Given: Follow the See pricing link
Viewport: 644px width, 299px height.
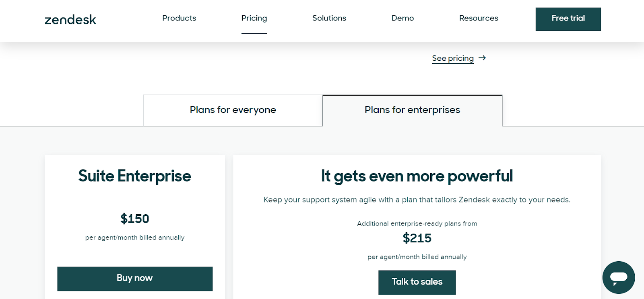Looking at the screenshot, I should click(453, 58).
